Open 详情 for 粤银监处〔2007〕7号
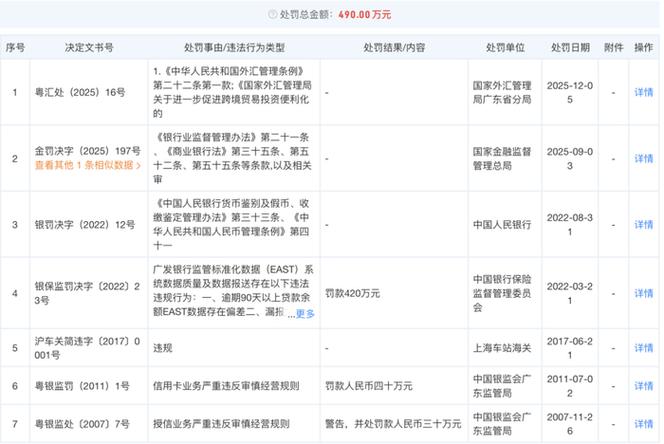 (x=643, y=424)
